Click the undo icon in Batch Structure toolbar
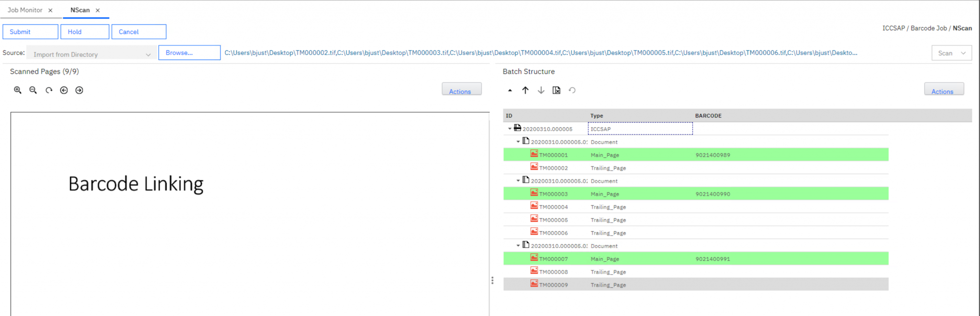980x316 pixels. (572, 90)
